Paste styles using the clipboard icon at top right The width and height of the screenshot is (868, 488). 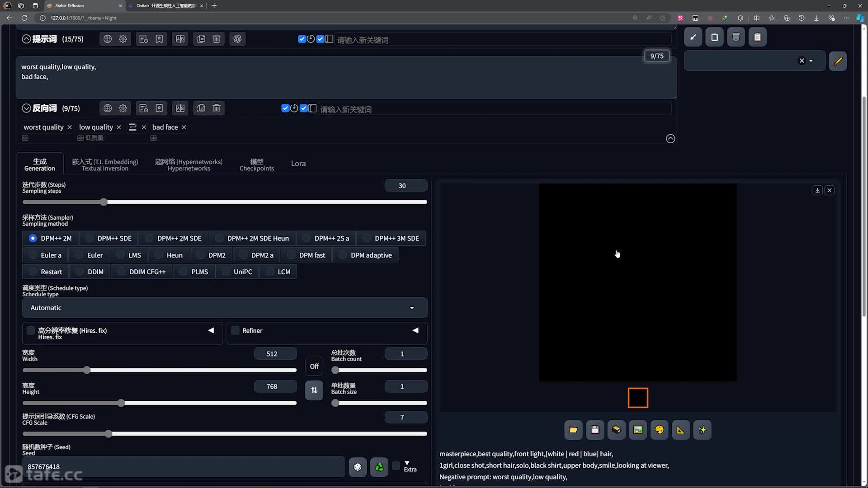[x=757, y=37]
